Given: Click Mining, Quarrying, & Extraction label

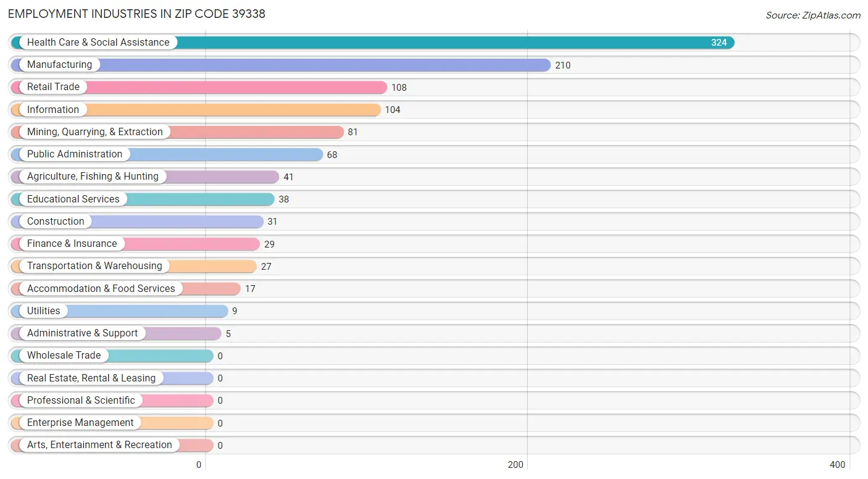Looking at the screenshot, I should point(95,132).
